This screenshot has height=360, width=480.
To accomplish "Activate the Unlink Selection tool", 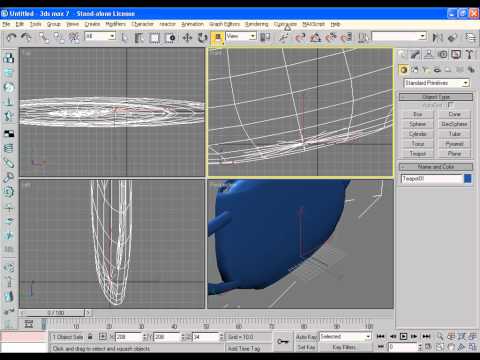I will [59, 37].
